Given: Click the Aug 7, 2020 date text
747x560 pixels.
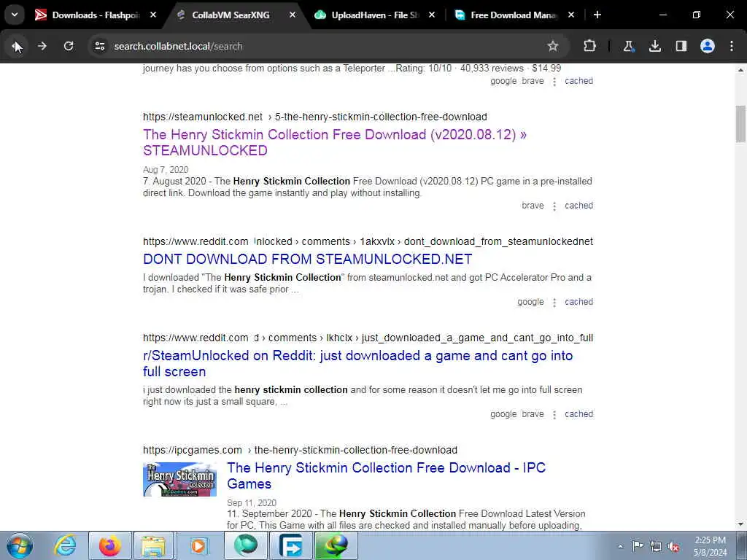Looking at the screenshot, I should (166, 169).
